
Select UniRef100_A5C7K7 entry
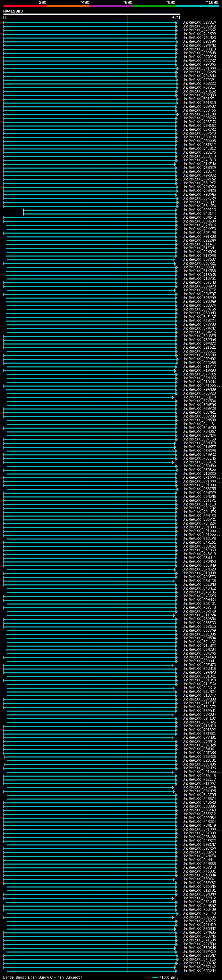tap(199, 60)
